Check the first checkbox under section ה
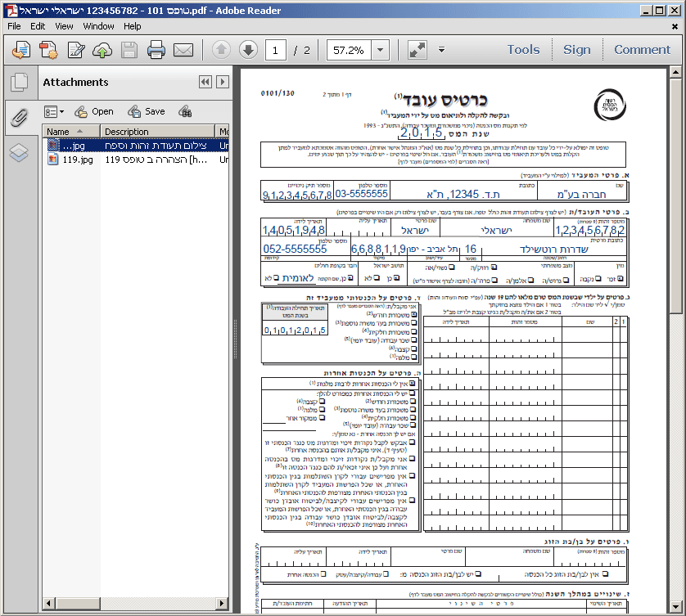Screen dimensions: 686x616 [x=412, y=382]
